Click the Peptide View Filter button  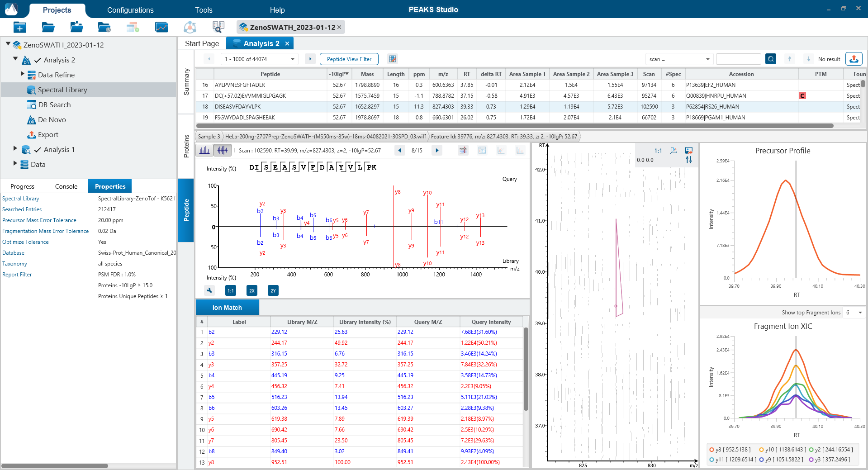click(349, 59)
